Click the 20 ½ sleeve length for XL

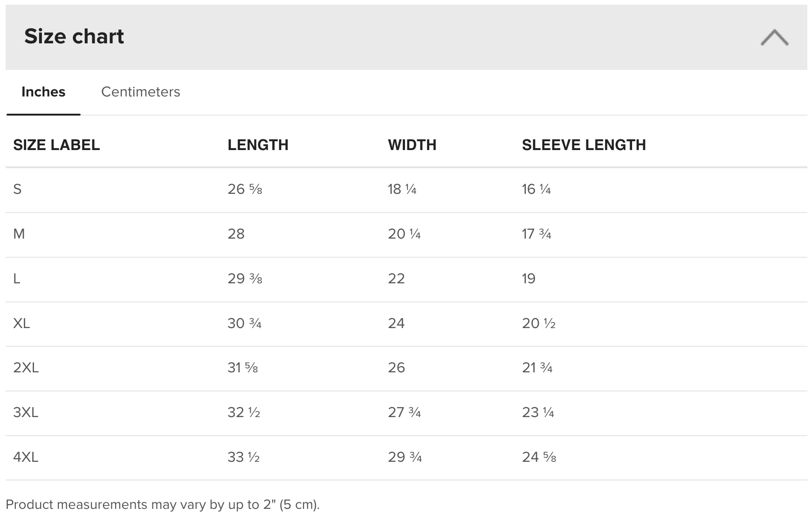point(538,323)
